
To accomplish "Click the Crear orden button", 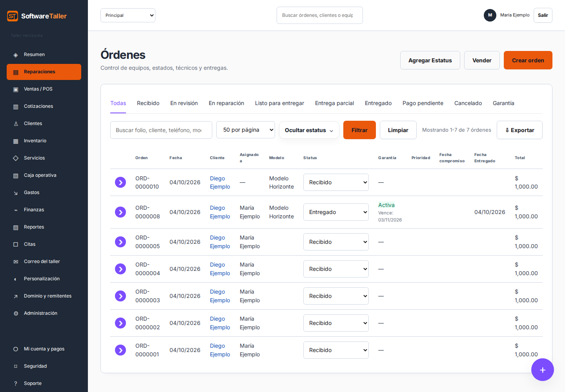I will [528, 60].
